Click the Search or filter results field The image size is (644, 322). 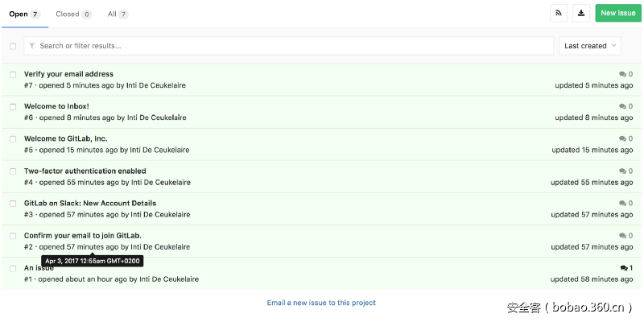coord(289,46)
